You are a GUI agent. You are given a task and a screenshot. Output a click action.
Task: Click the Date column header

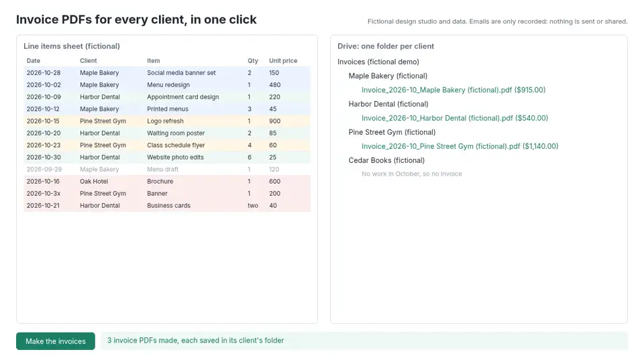pos(34,61)
